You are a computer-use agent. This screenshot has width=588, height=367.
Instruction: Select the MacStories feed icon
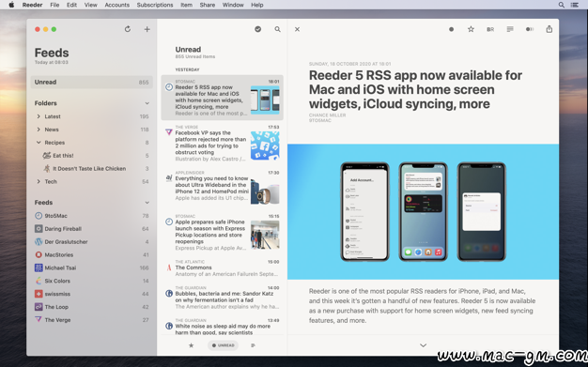point(39,255)
